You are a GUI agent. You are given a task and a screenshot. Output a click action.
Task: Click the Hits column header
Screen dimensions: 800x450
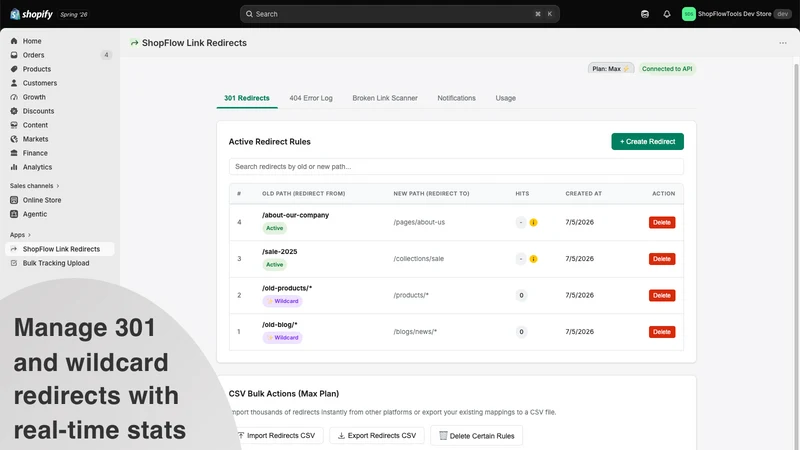pyautogui.click(x=522, y=194)
